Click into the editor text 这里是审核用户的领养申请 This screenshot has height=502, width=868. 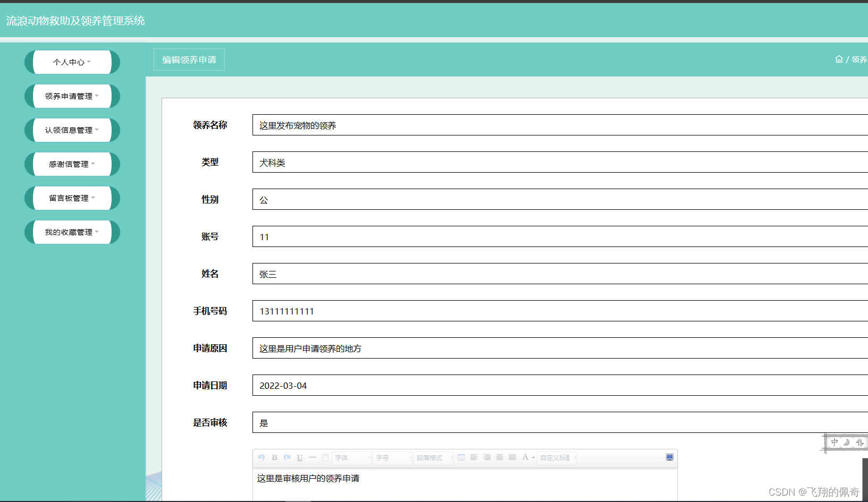308,478
